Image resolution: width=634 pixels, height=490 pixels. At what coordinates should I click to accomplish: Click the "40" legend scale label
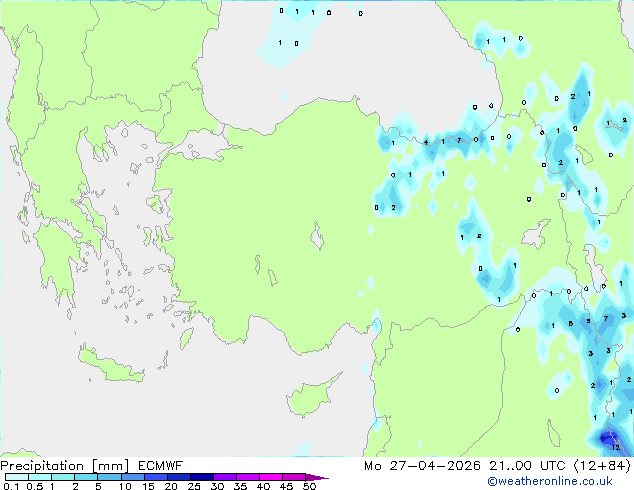[263, 486]
